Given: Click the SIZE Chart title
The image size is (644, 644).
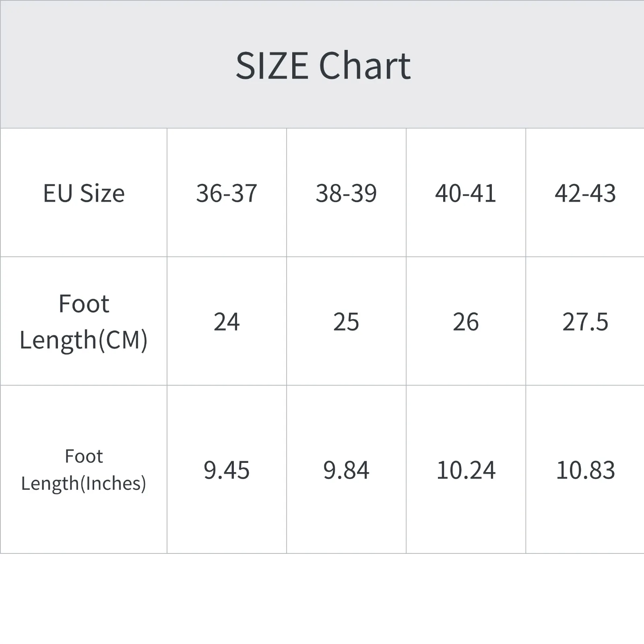Looking at the screenshot, I should pos(323,66).
